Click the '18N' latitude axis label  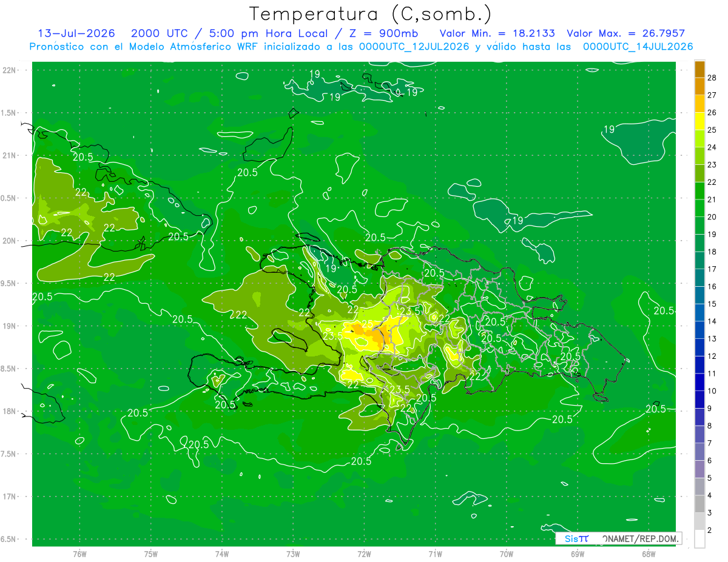(8, 412)
